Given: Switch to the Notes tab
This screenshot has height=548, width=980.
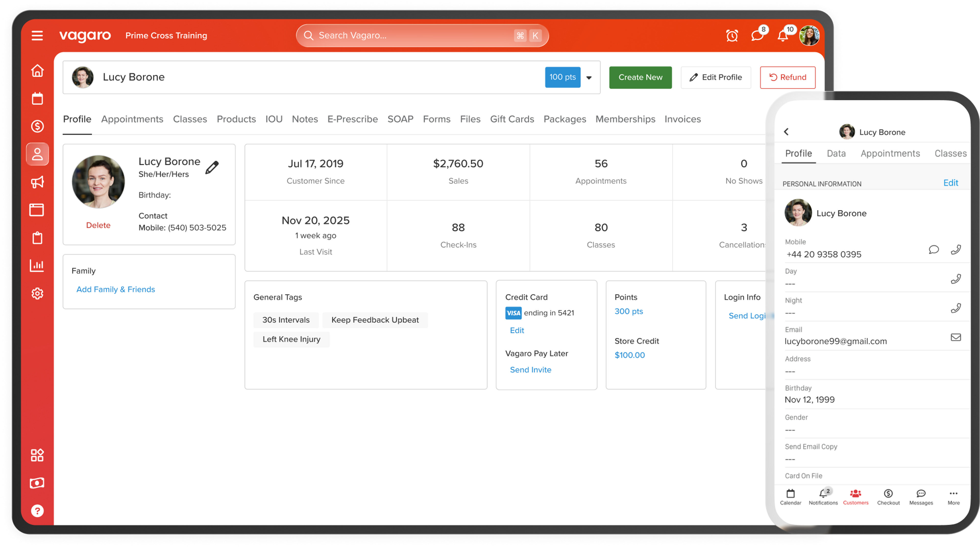Looking at the screenshot, I should point(305,119).
